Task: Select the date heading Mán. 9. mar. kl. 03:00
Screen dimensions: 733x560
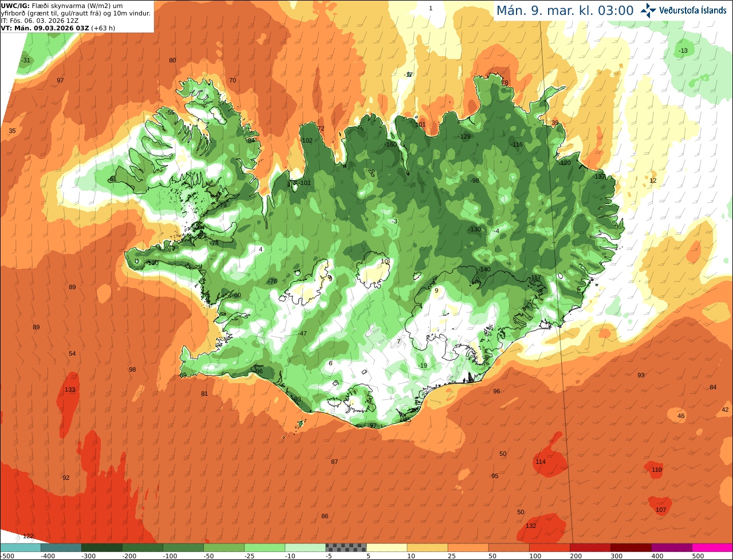Action: 565,10
